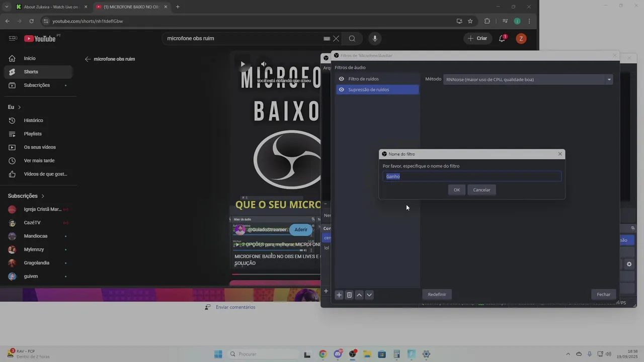The height and width of the screenshot is (362, 644).
Task: Click the YouTube search box with microfone obs ruim
Action: click(x=244, y=38)
